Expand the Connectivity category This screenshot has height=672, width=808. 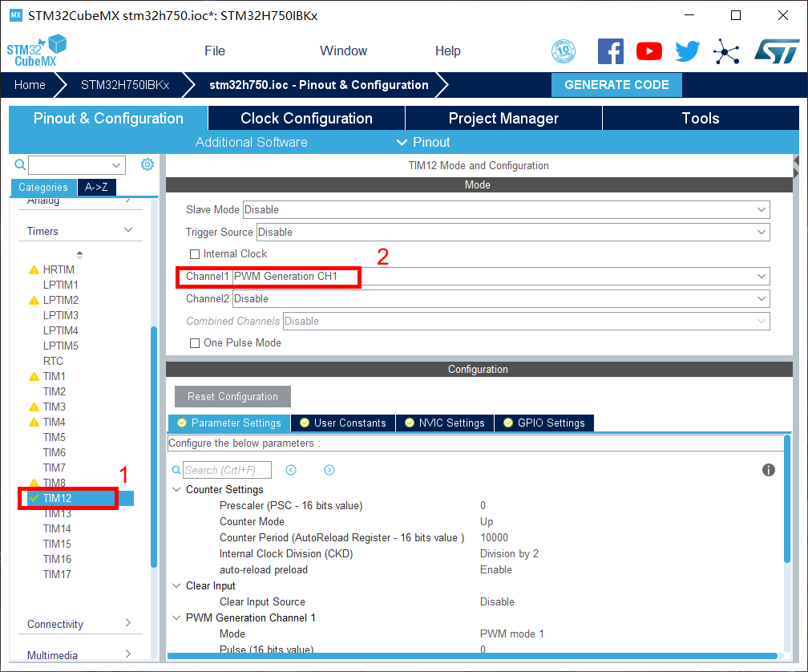(79, 624)
